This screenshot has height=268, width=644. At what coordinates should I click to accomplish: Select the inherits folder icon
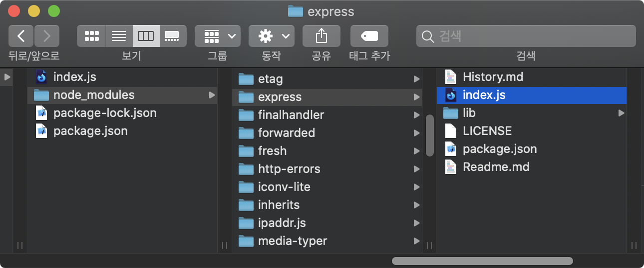pos(246,205)
